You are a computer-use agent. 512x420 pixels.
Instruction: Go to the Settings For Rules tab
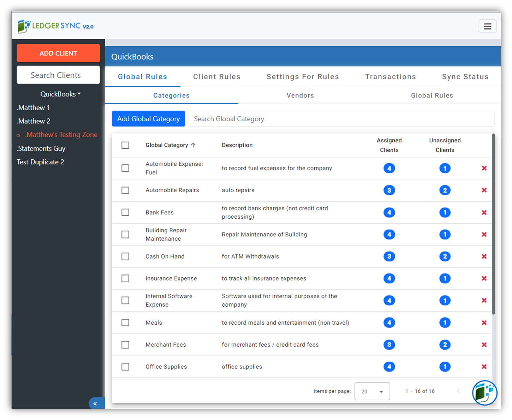pos(303,77)
